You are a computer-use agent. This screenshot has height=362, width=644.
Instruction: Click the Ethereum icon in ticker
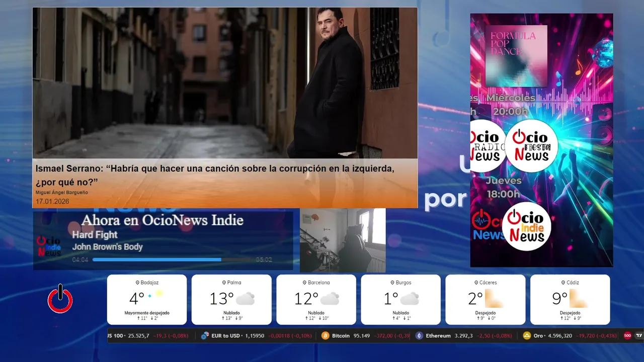[x=419, y=335]
